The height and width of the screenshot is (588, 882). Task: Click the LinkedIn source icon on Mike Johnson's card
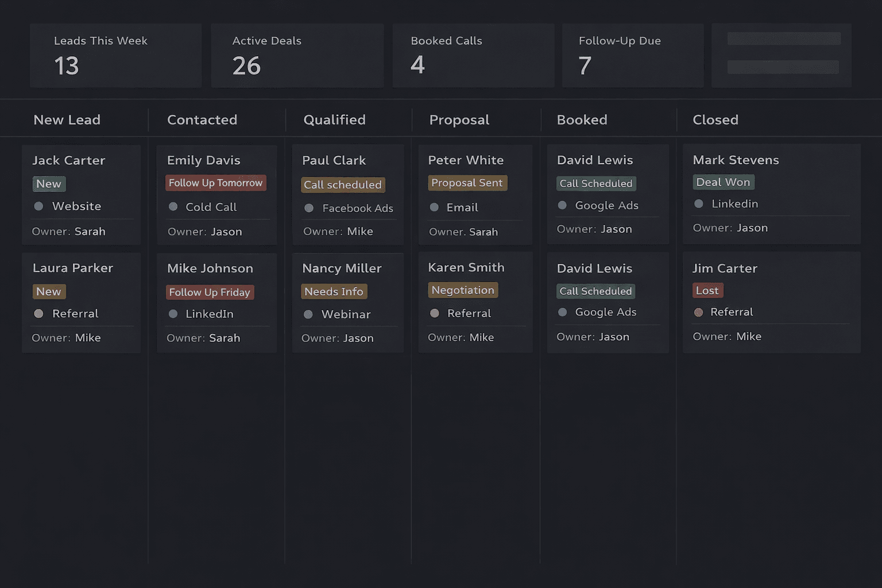173,314
